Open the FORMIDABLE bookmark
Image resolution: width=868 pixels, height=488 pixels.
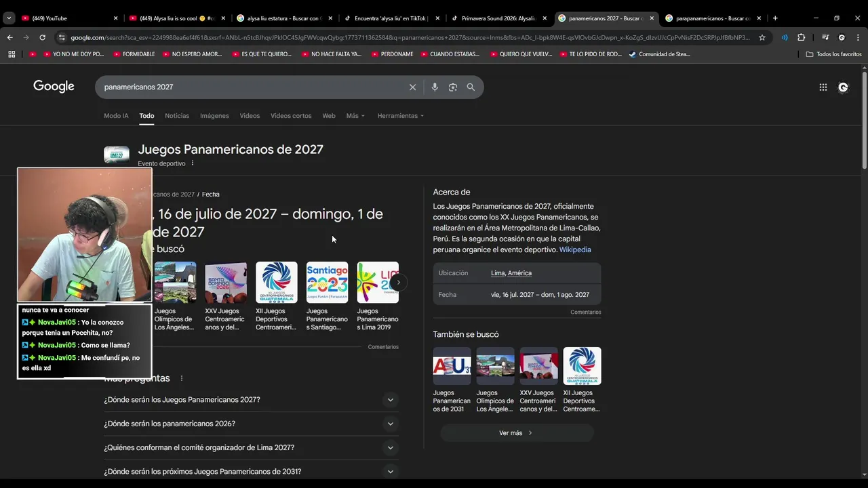point(134,54)
